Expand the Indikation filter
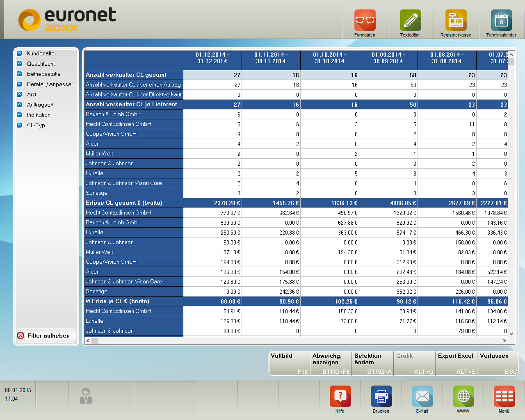This screenshot has width=525, height=420. click(19, 115)
